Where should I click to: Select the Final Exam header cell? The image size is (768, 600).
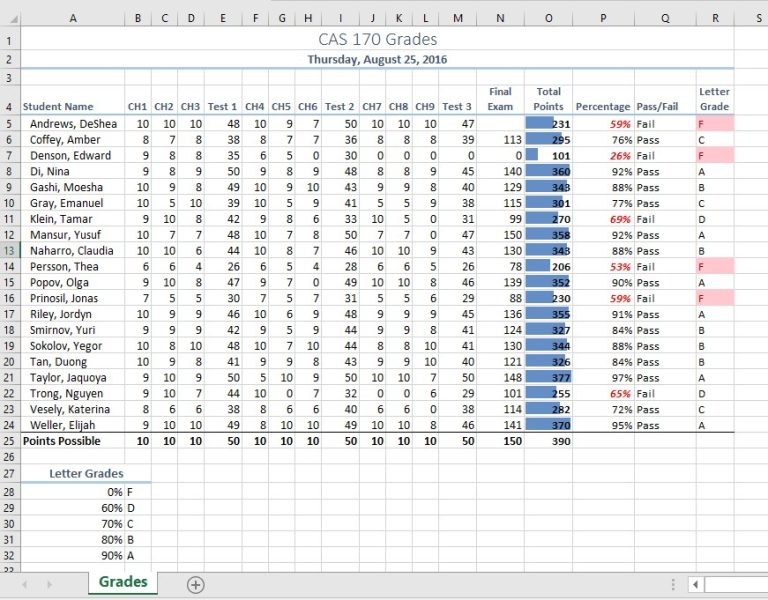500,100
